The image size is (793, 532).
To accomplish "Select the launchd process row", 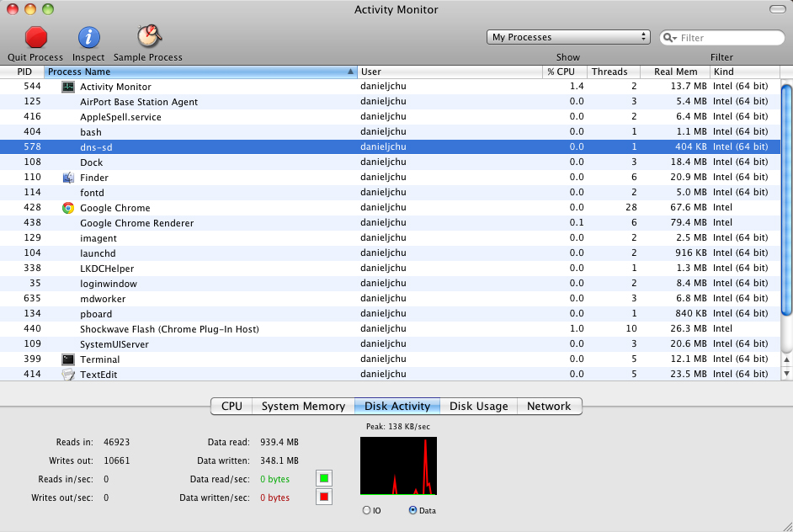I will pyautogui.click(x=390, y=253).
